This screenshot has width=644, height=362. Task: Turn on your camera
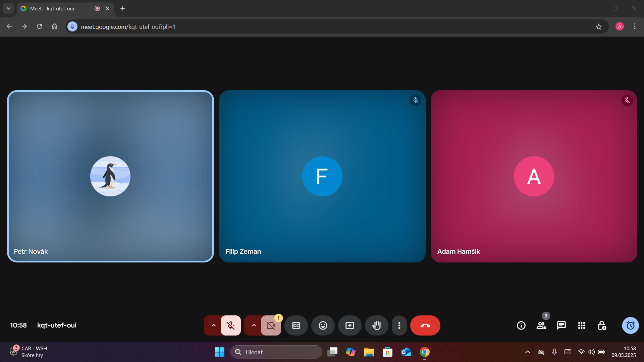coord(271,325)
